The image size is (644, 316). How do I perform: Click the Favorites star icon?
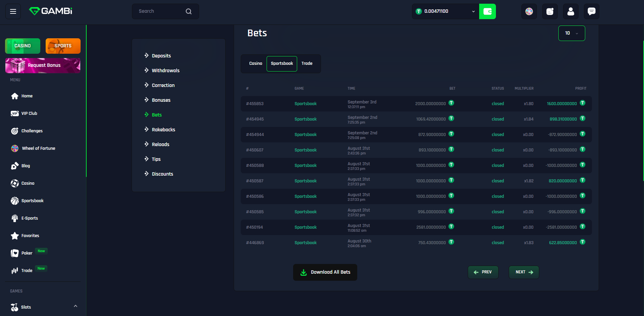(15, 236)
